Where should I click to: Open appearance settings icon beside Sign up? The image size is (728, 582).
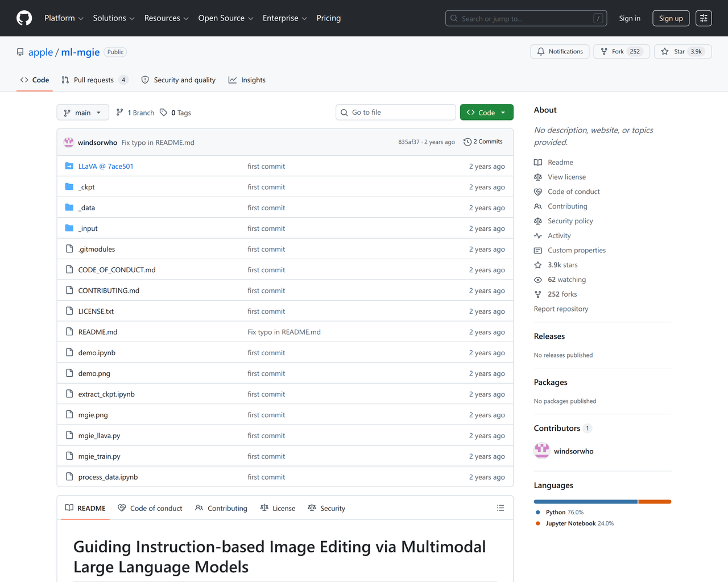click(704, 18)
